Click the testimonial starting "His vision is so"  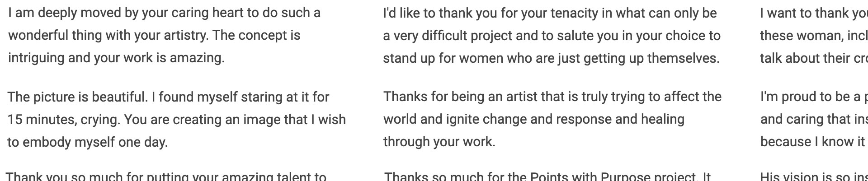(x=813, y=176)
